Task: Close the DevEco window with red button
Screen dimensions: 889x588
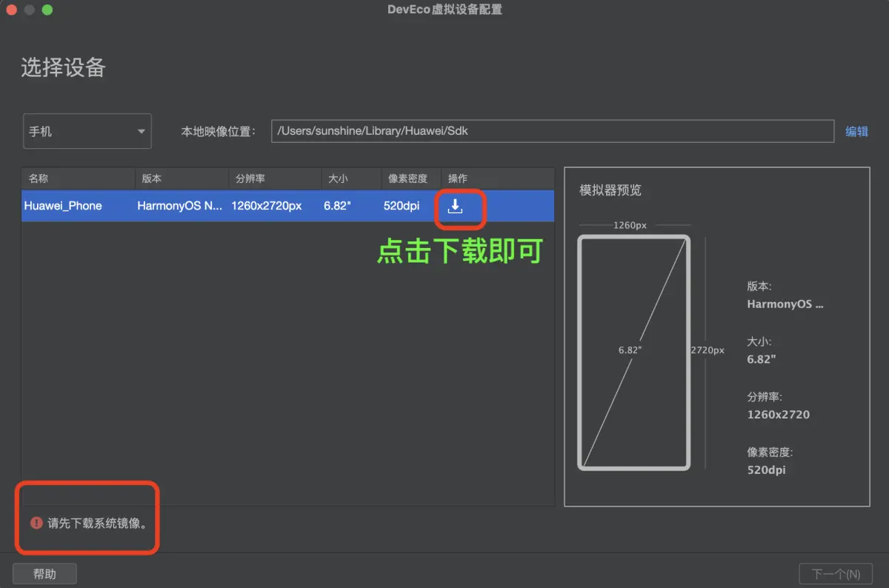Action: (x=11, y=10)
